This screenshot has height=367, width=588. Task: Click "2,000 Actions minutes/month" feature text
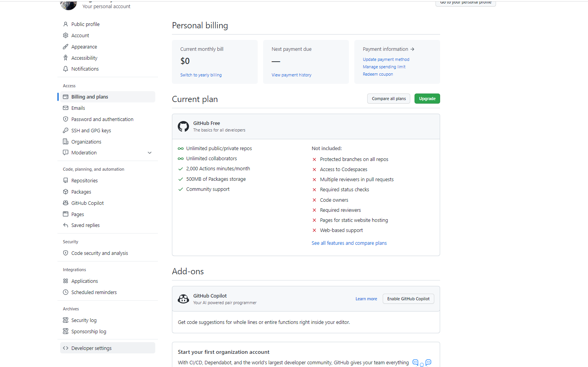click(x=218, y=169)
